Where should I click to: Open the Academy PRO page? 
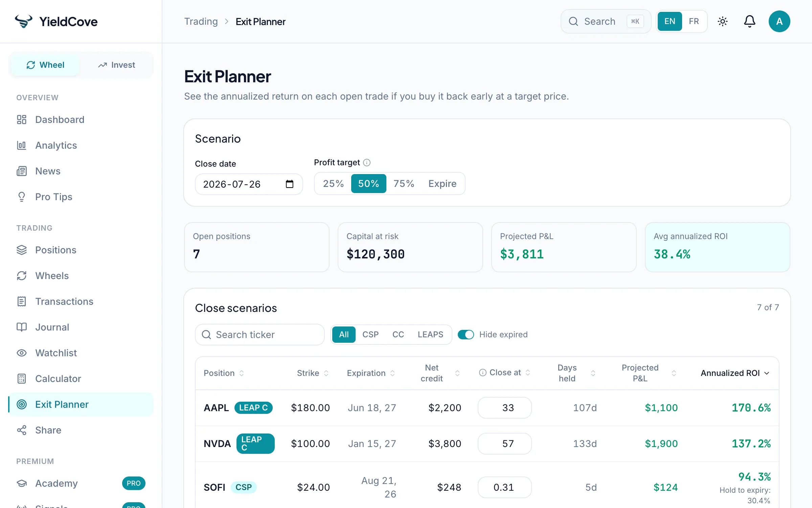point(81,483)
